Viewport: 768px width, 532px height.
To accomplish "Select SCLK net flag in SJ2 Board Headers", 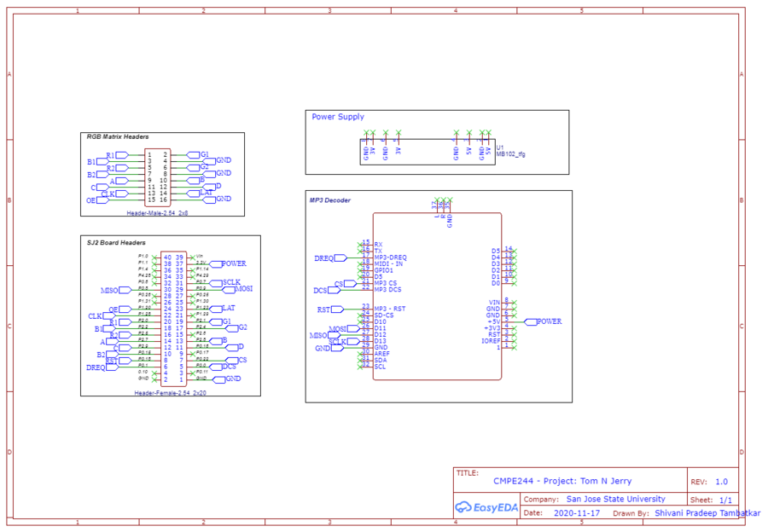I will point(224,283).
